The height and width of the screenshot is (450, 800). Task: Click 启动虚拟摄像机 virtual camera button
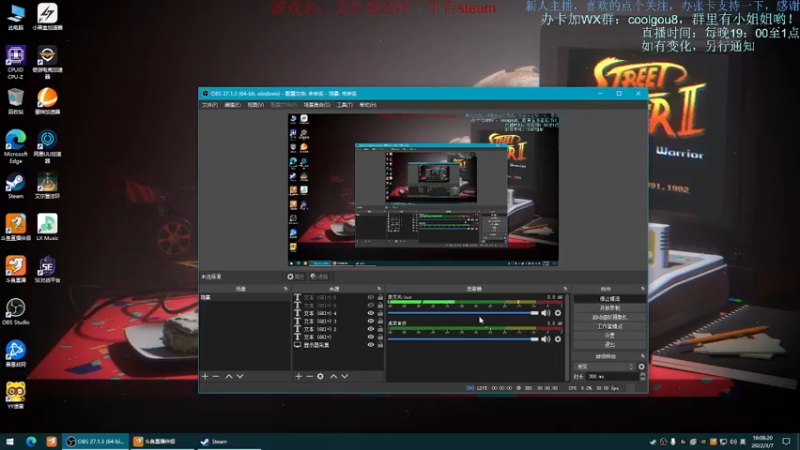tap(610, 317)
